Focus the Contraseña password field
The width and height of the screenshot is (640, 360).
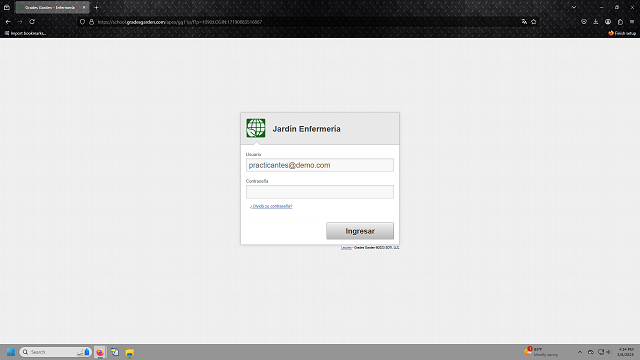pos(320,192)
